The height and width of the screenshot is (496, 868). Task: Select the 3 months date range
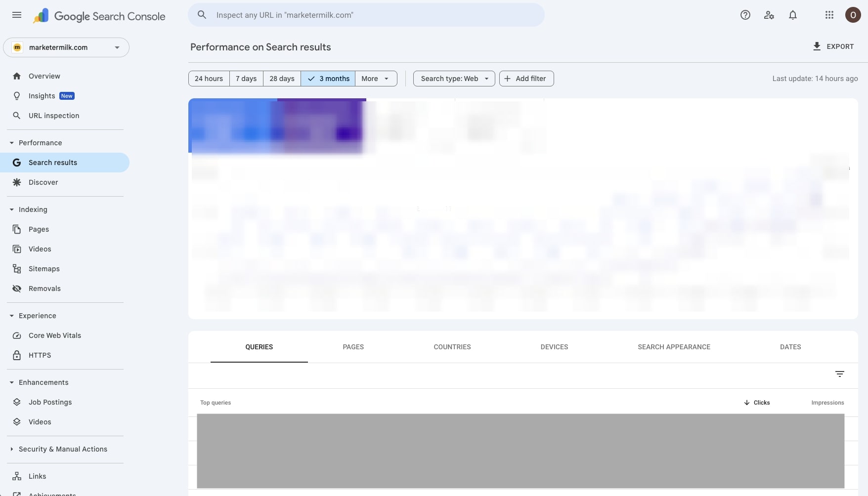tap(328, 79)
